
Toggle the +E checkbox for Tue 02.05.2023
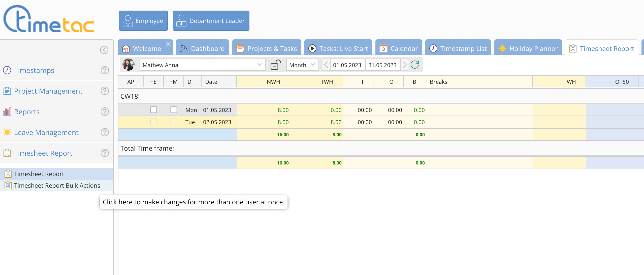(154, 122)
